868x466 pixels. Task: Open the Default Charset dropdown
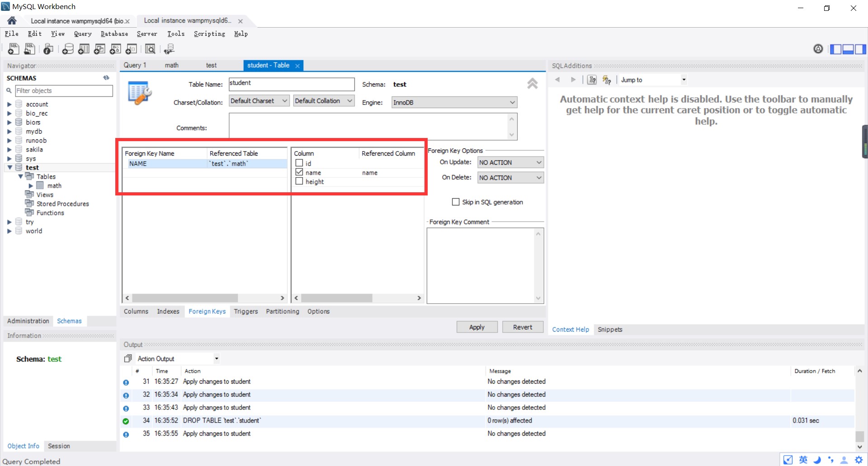click(x=259, y=101)
